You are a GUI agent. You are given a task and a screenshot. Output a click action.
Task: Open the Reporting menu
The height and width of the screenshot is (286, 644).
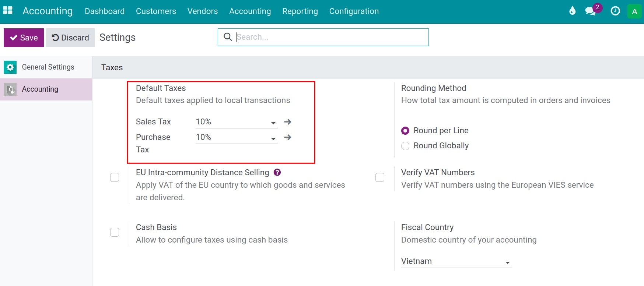[300, 11]
